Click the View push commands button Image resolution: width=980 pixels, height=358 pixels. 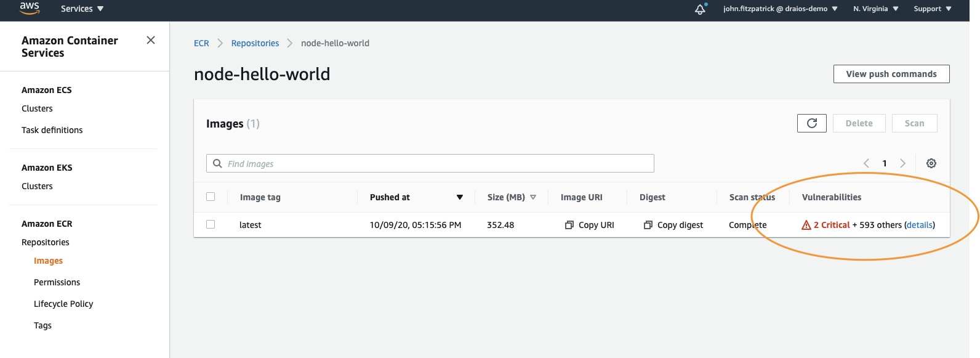point(891,74)
